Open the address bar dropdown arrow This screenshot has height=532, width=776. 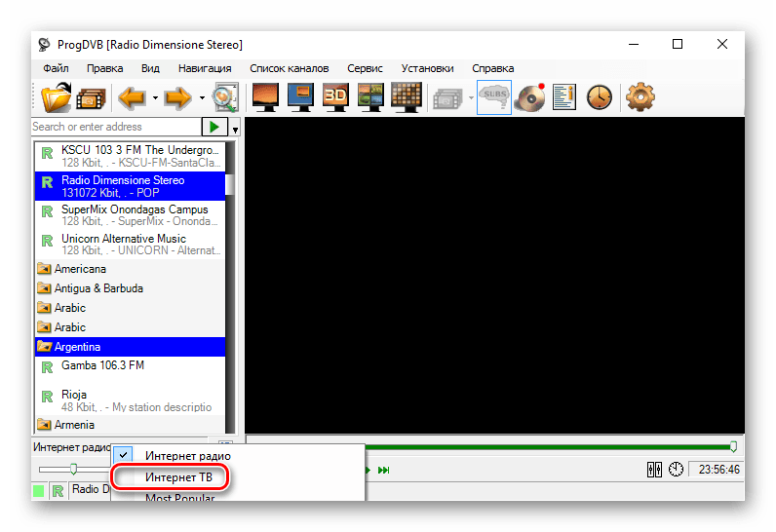(235, 128)
